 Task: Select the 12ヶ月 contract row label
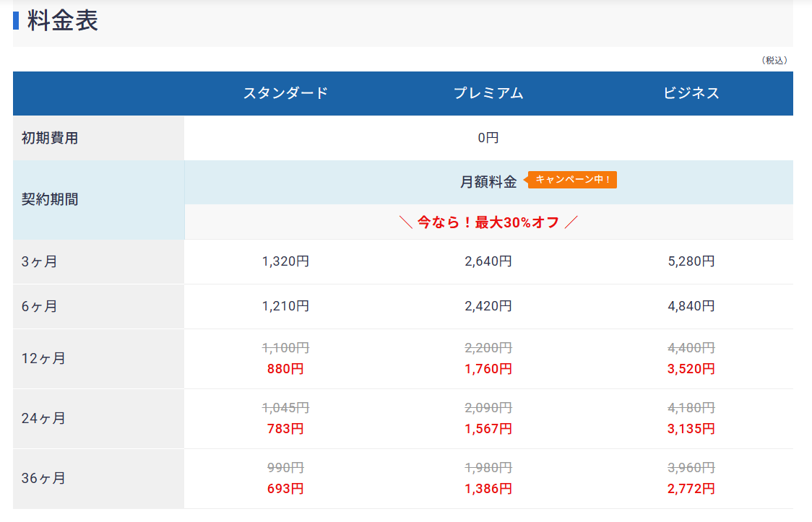(x=43, y=358)
